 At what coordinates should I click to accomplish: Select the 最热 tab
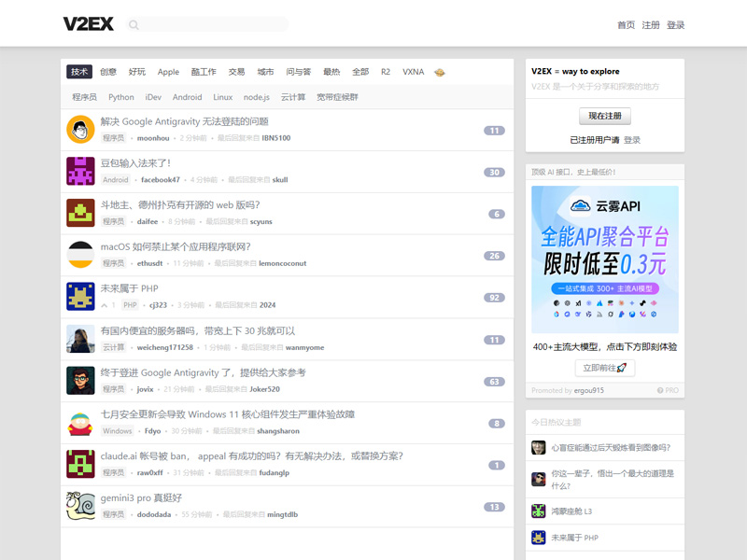[x=331, y=72]
